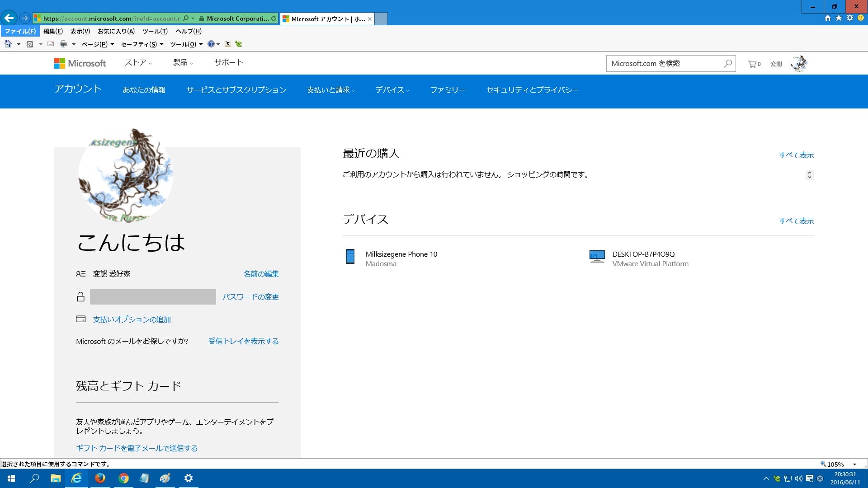Open a new blank tab

(381, 19)
